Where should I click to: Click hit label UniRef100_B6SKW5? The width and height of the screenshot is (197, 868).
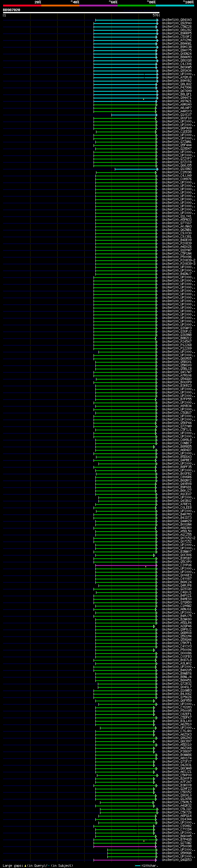click(177, 67)
